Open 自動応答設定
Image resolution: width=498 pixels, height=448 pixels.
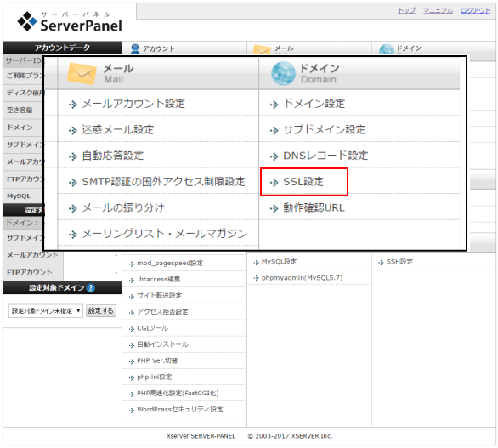pos(113,156)
